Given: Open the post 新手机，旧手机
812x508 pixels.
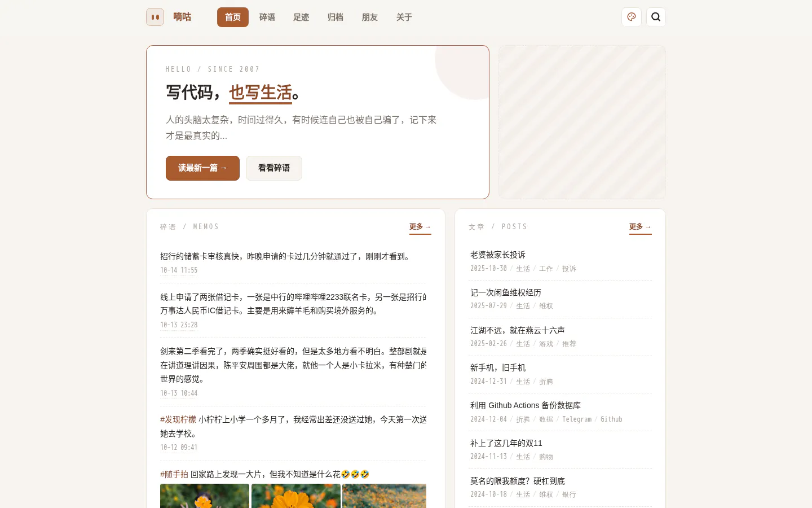Looking at the screenshot, I should click(498, 368).
